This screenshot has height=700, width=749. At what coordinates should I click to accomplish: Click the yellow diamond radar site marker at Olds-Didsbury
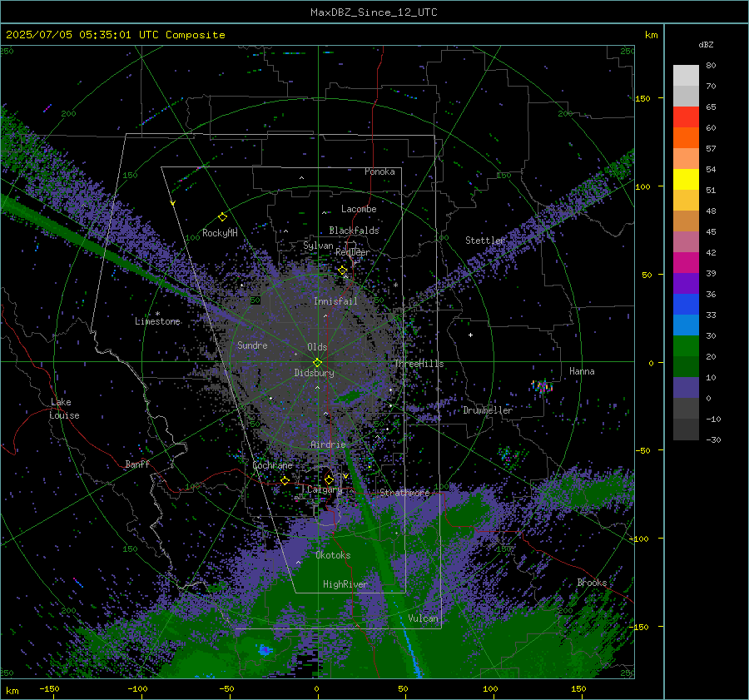click(x=317, y=362)
